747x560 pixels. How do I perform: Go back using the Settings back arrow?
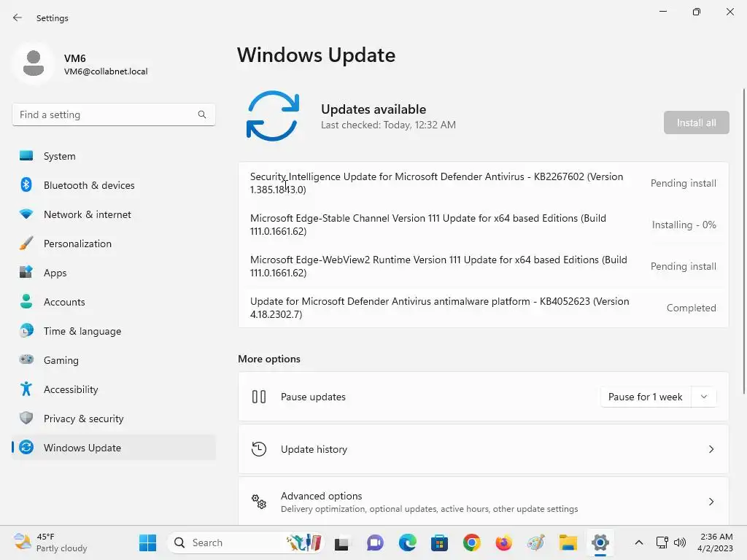click(x=18, y=17)
